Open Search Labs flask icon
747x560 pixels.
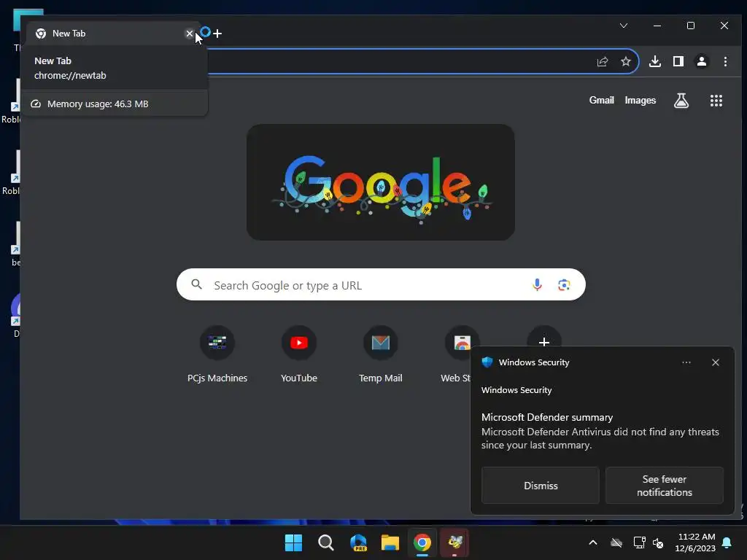[681, 101]
